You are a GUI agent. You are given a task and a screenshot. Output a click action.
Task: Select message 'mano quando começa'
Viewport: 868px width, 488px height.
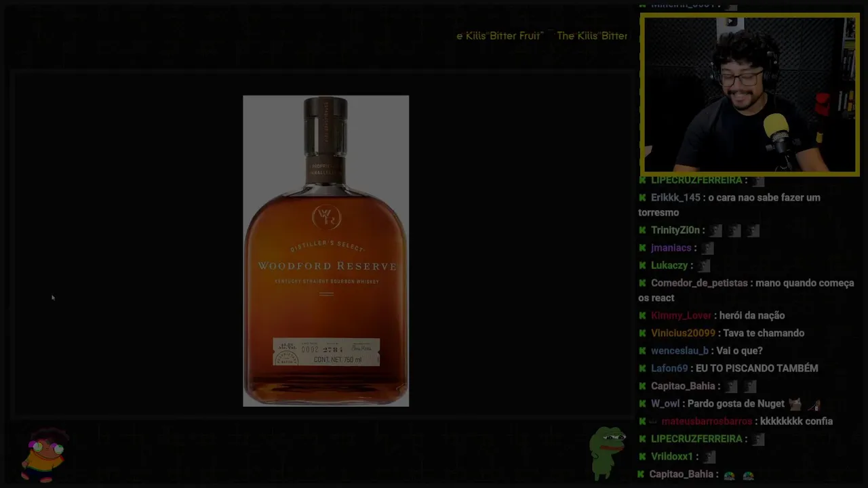coord(804,283)
